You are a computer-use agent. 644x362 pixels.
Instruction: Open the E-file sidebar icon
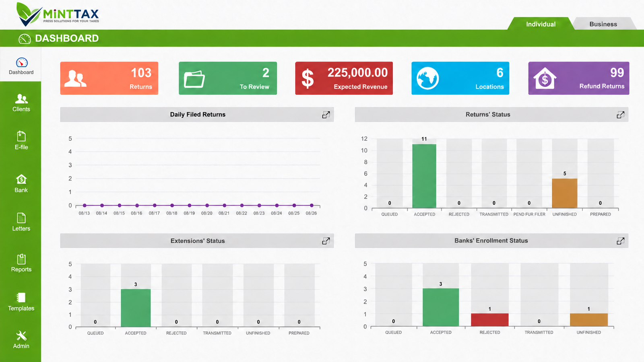21,140
